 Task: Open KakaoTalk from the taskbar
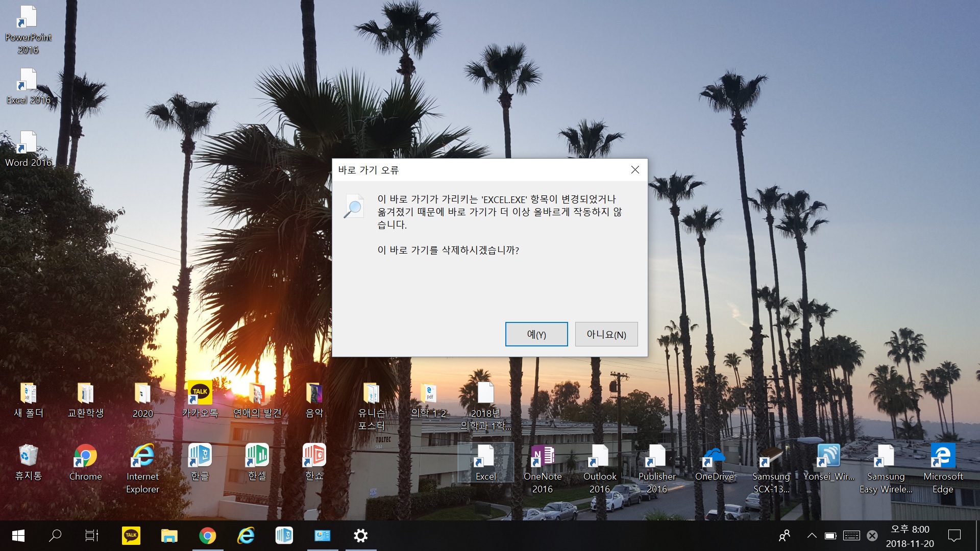(x=131, y=536)
